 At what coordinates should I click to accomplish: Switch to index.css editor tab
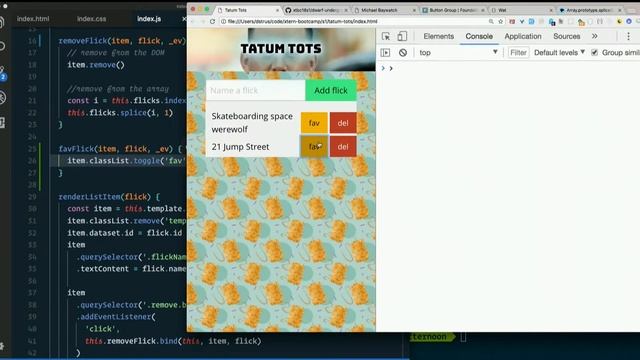91,19
